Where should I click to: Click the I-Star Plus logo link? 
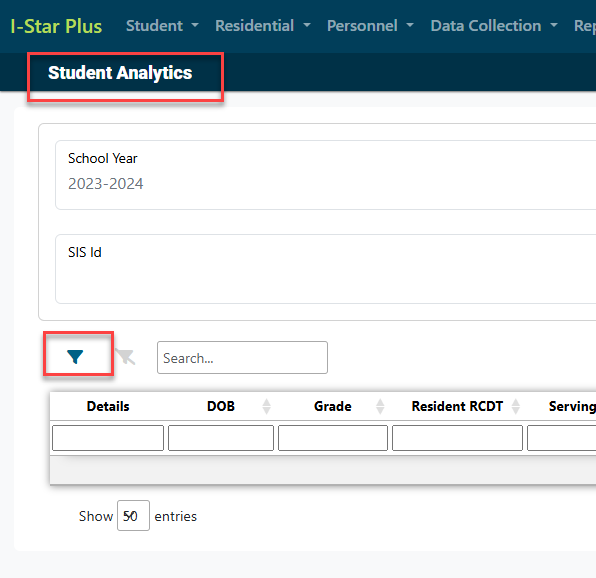[x=56, y=26]
